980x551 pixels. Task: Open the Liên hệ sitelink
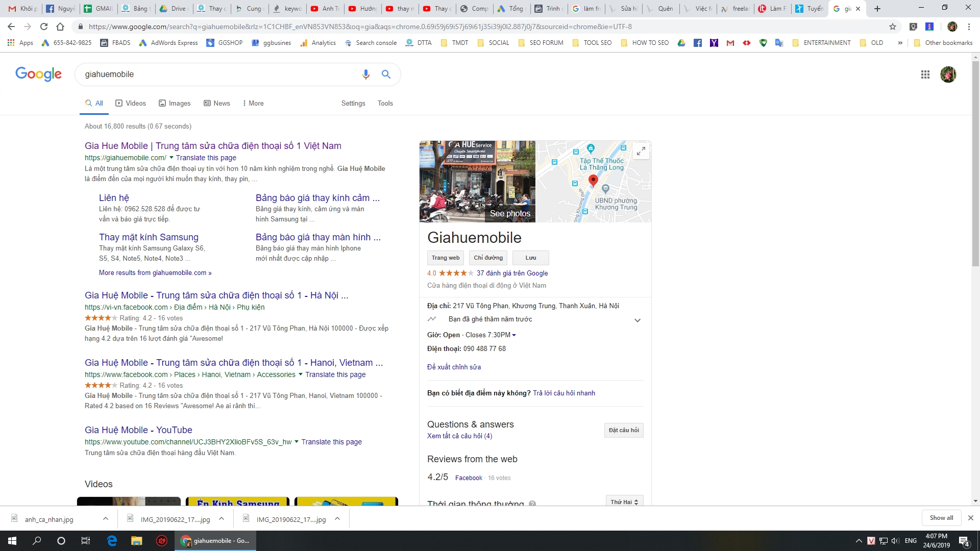[114, 198]
